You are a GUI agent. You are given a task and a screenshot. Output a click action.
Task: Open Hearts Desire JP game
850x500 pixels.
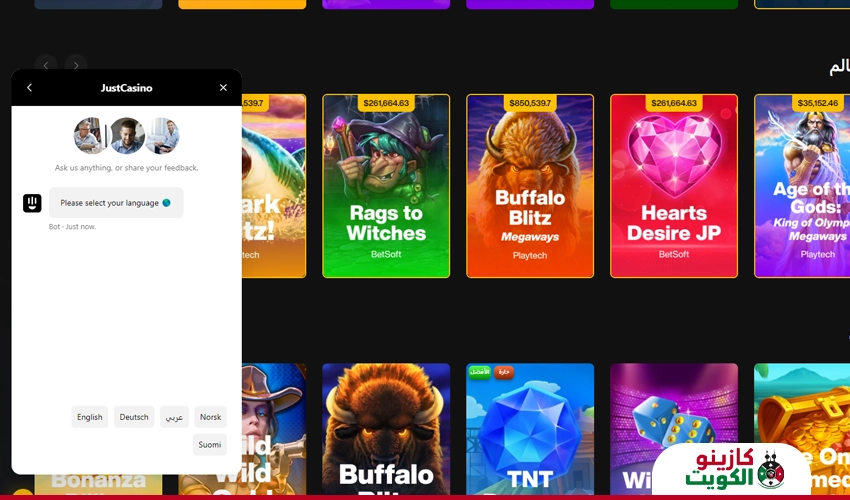(x=674, y=190)
